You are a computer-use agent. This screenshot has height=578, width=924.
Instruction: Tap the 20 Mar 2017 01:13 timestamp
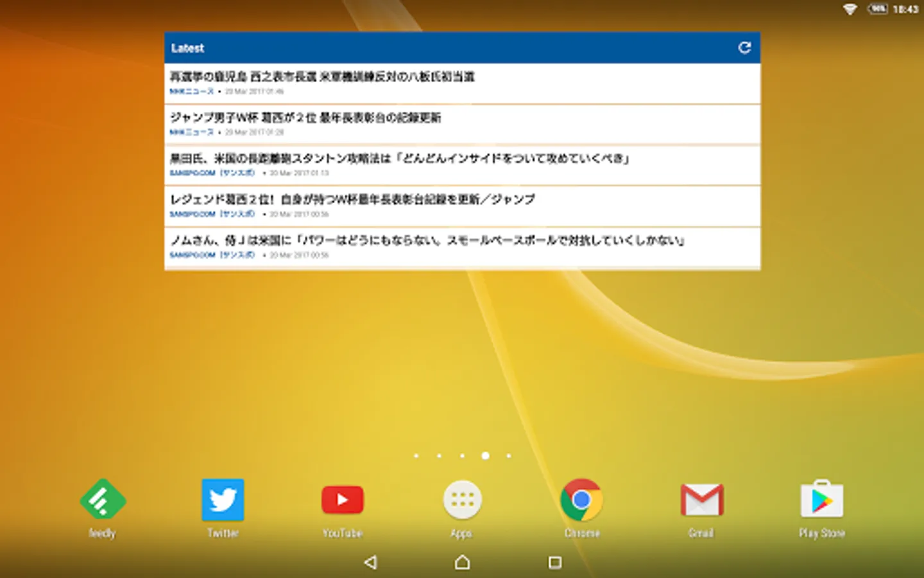299,173
